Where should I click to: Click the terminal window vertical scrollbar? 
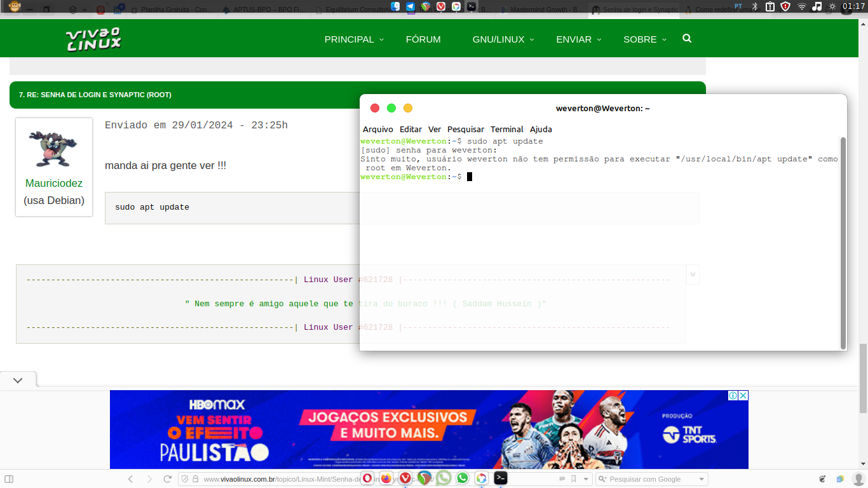(843, 241)
